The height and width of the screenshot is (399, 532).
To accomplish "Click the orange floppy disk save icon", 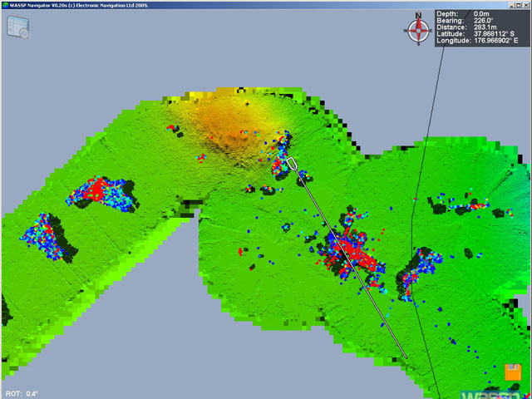I will [513, 372].
